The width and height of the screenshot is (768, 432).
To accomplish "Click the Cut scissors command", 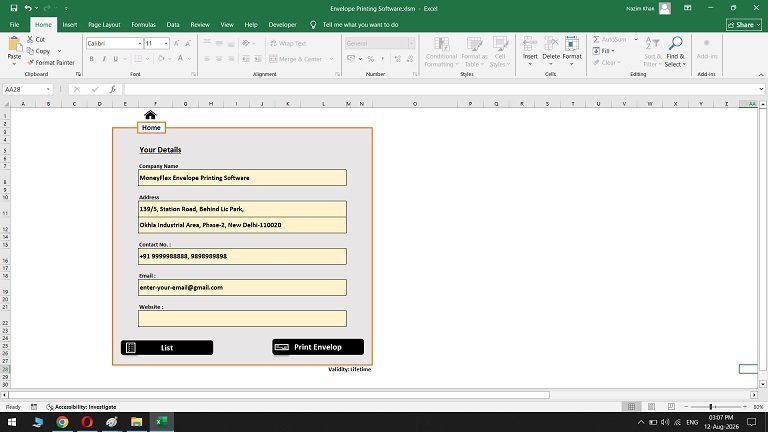I will 36,39.
